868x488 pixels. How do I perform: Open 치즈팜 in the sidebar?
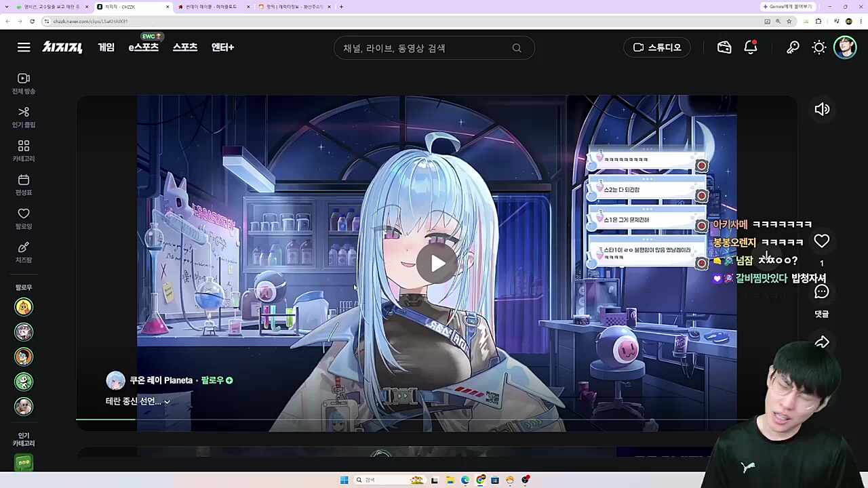(x=24, y=252)
